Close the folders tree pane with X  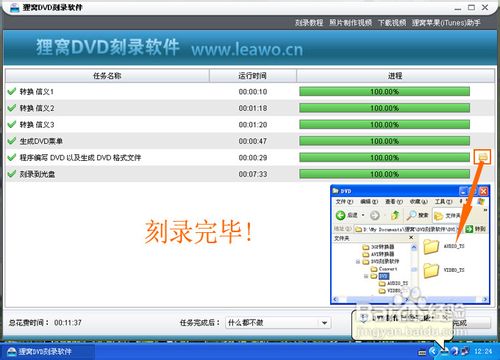tap(411, 238)
